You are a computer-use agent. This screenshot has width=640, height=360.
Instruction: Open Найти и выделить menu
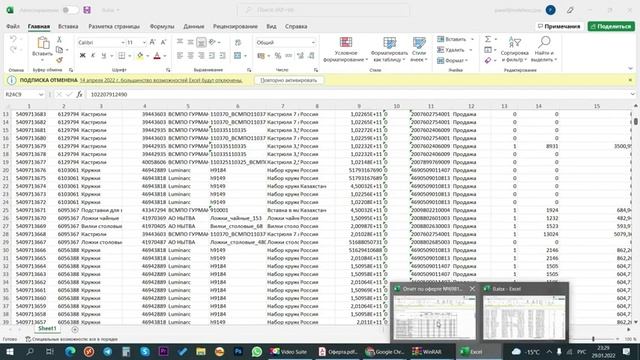coord(544,50)
